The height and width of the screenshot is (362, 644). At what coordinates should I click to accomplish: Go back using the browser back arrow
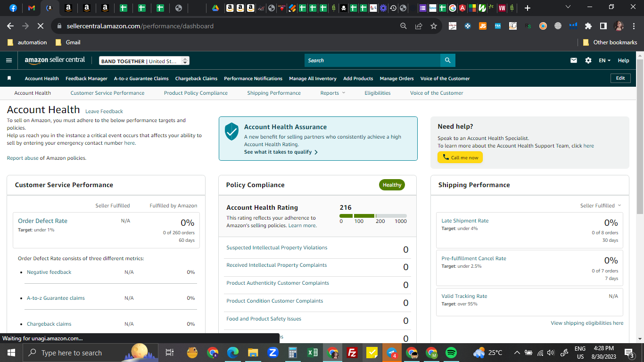point(10,26)
